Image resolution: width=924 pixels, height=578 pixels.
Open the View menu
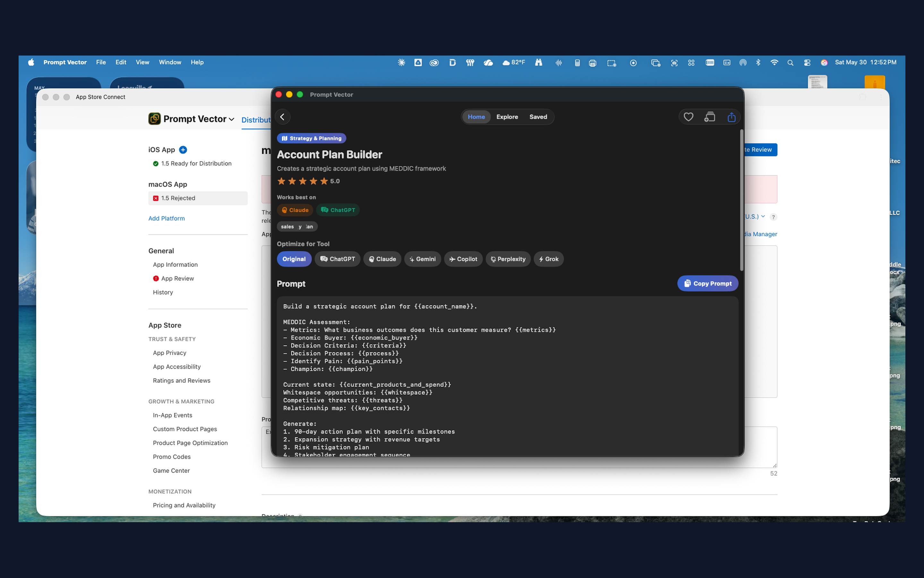(142, 62)
